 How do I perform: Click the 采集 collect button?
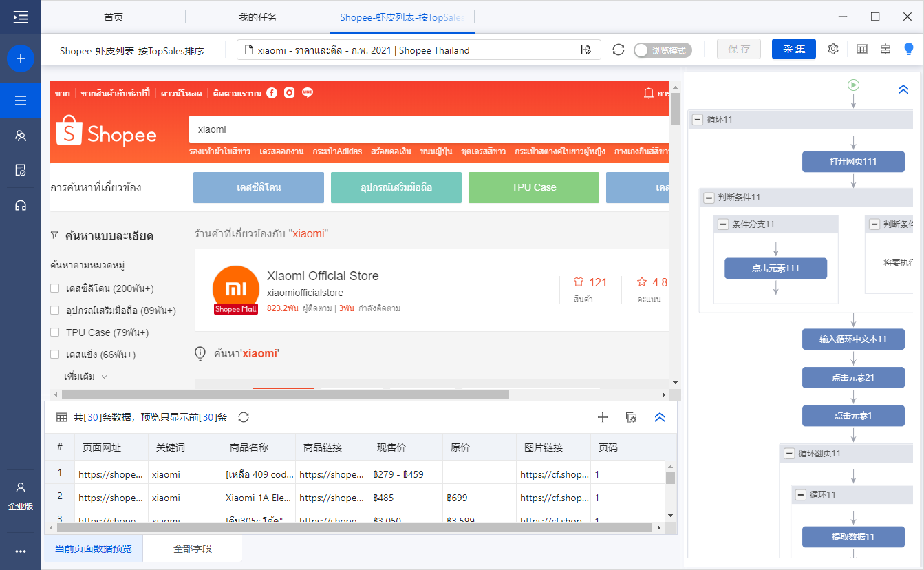794,49
